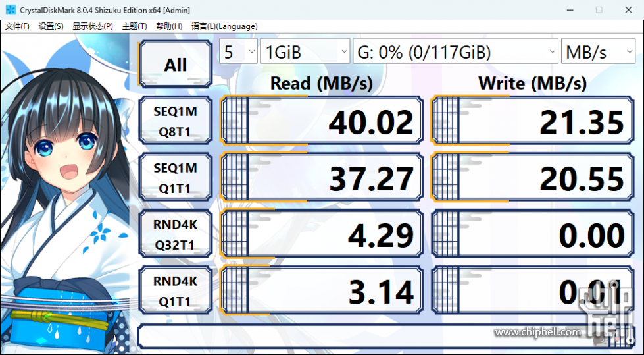Click the CrystalDiskMark app icon in title bar
The image size is (644, 355).
point(11,10)
